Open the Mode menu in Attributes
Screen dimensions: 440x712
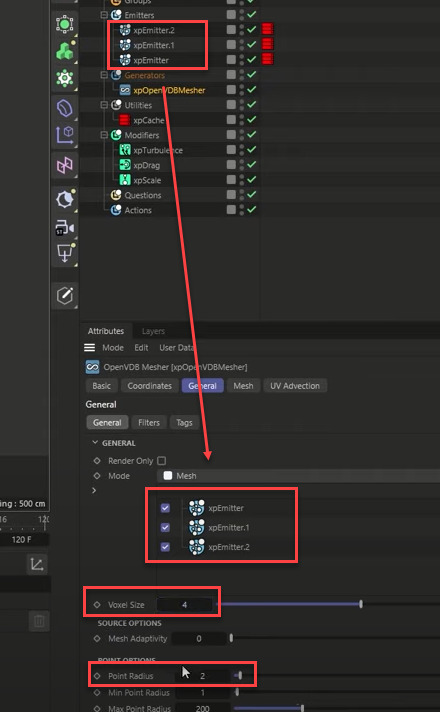(x=113, y=348)
